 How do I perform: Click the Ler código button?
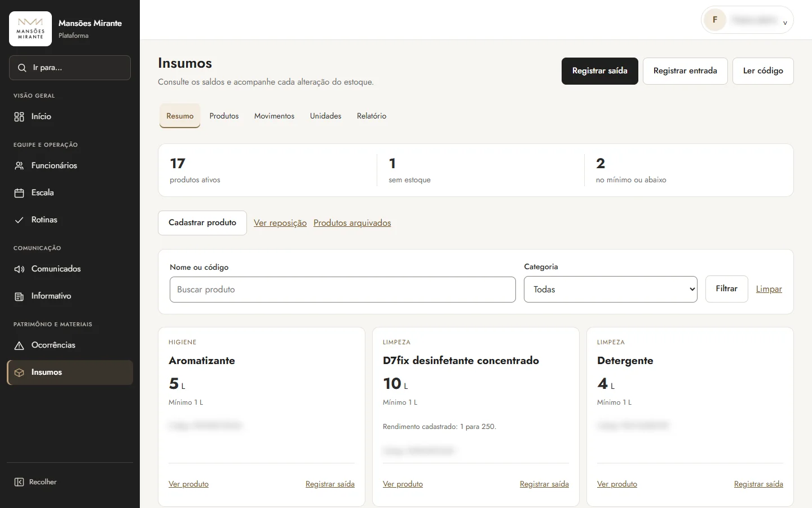click(x=763, y=71)
